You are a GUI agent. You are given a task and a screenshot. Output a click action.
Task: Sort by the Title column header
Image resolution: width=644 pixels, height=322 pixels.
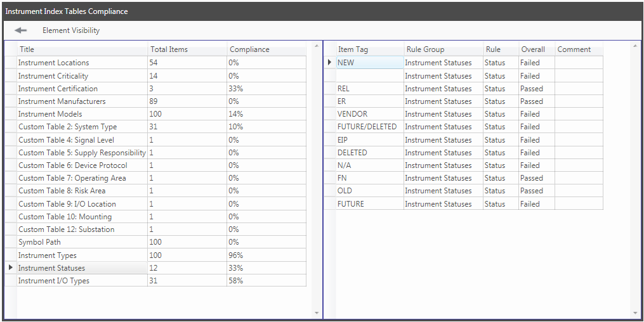click(82, 49)
